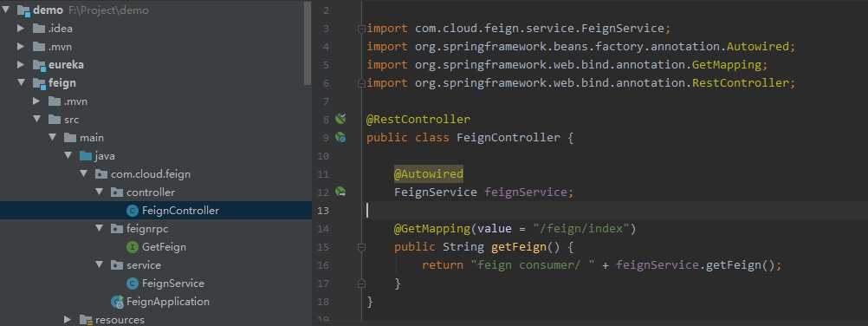Screen dimensions: 868x326
Task: Click the src folder icon
Action: (55, 119)
